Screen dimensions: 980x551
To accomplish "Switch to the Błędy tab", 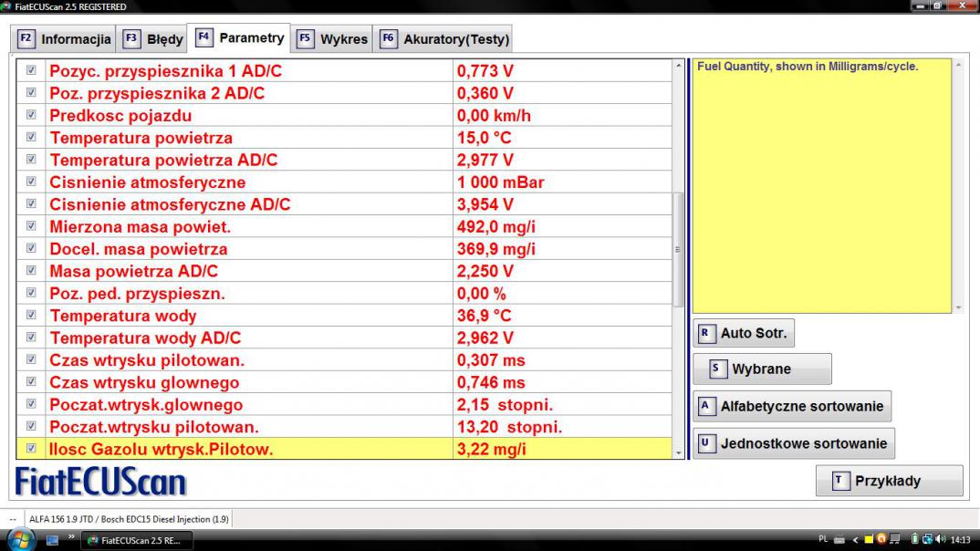I will pyautogui.click(x=152, y=38).
